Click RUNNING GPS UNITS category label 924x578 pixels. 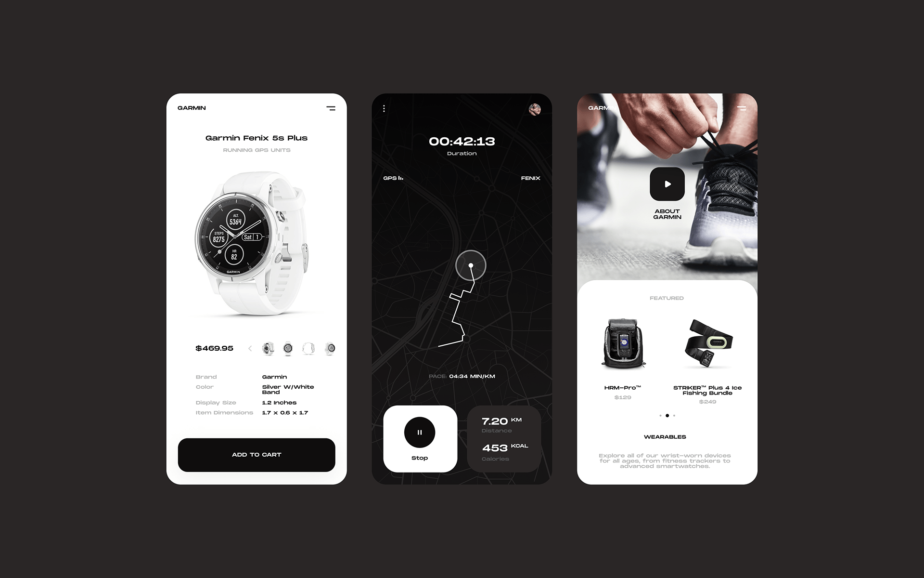[x=257, y=149]
